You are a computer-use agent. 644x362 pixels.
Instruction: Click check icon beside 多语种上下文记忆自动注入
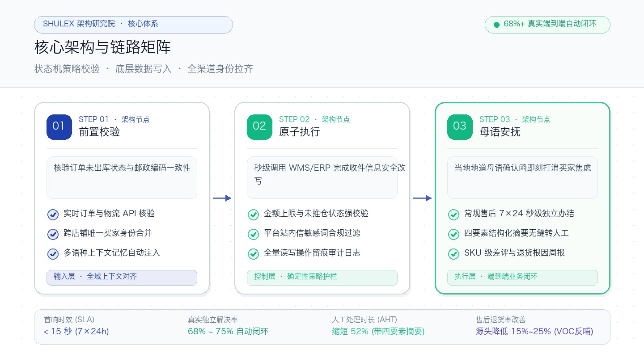(x=53, y=254)
